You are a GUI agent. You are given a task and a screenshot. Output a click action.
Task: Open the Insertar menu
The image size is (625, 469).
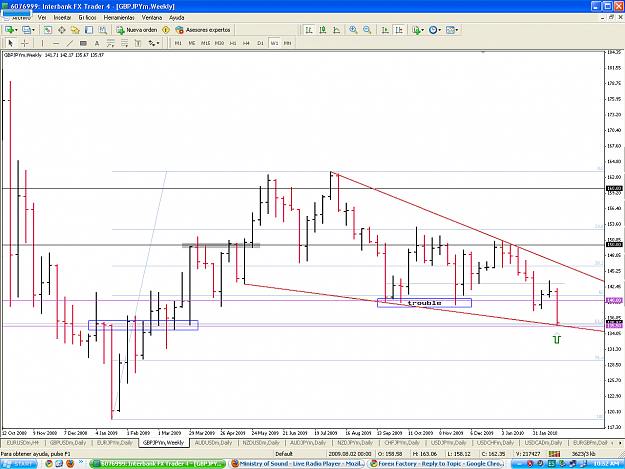(x=62, y=18)
